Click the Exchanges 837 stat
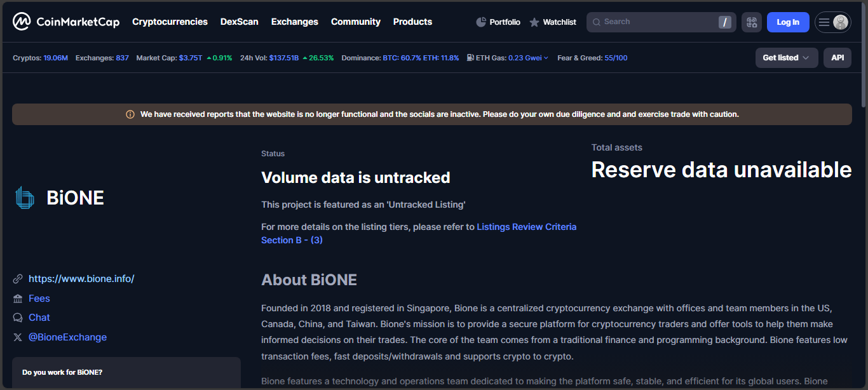868x390 pixels. pos(102,58)
